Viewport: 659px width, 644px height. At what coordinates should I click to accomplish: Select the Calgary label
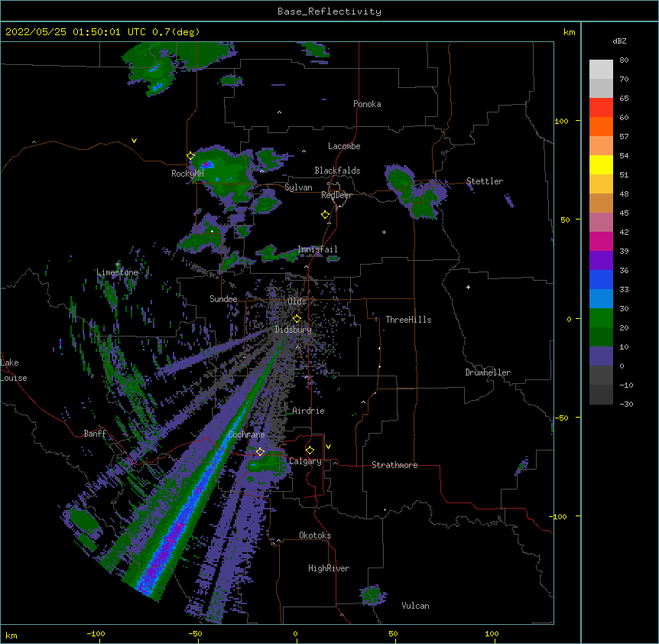tap(305, 461)
